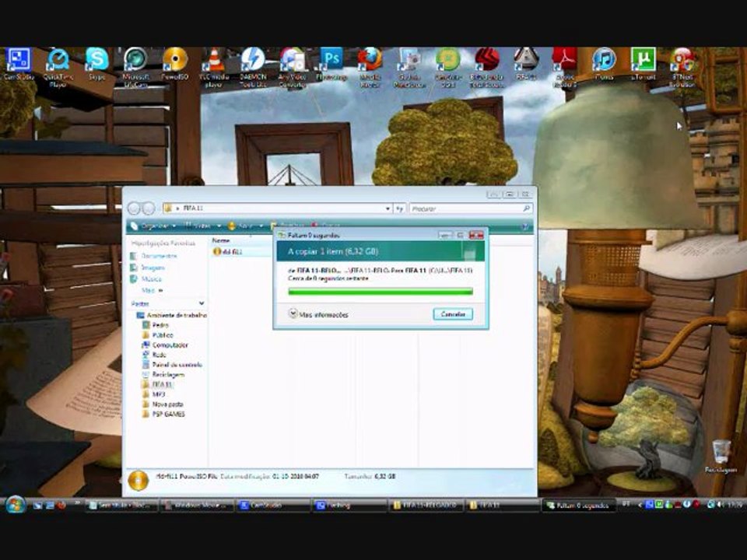
Task: Click the taskbar system clock
Action: coord(736,504)
